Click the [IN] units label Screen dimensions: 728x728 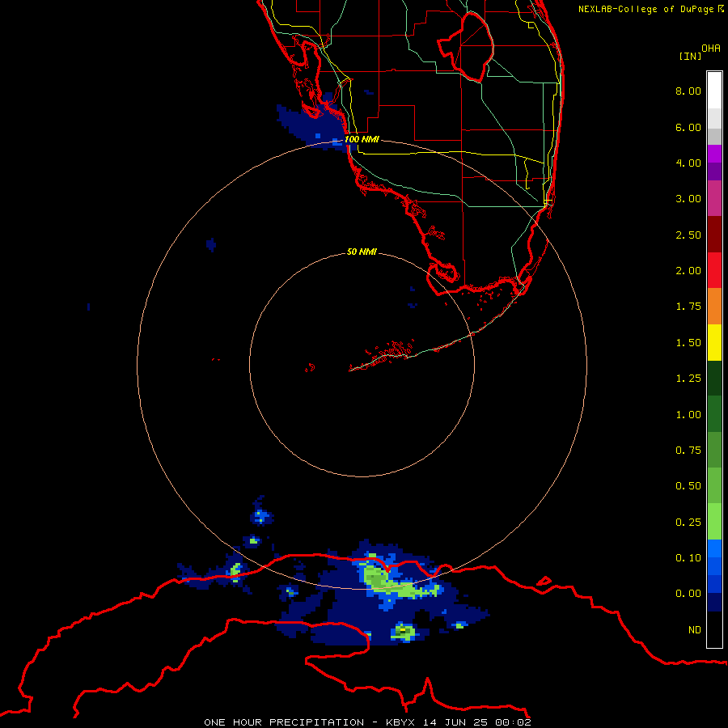click(690, 56)
